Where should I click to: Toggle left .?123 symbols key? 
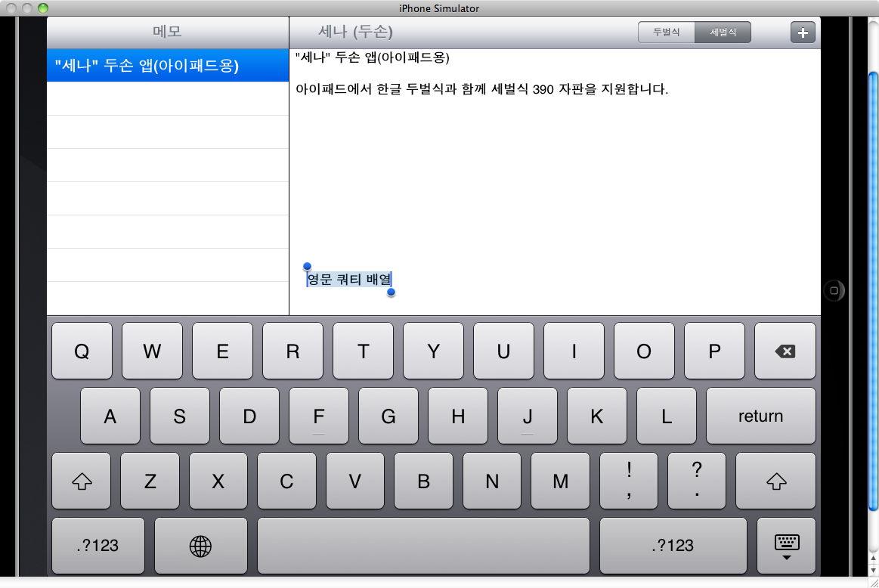97,546
